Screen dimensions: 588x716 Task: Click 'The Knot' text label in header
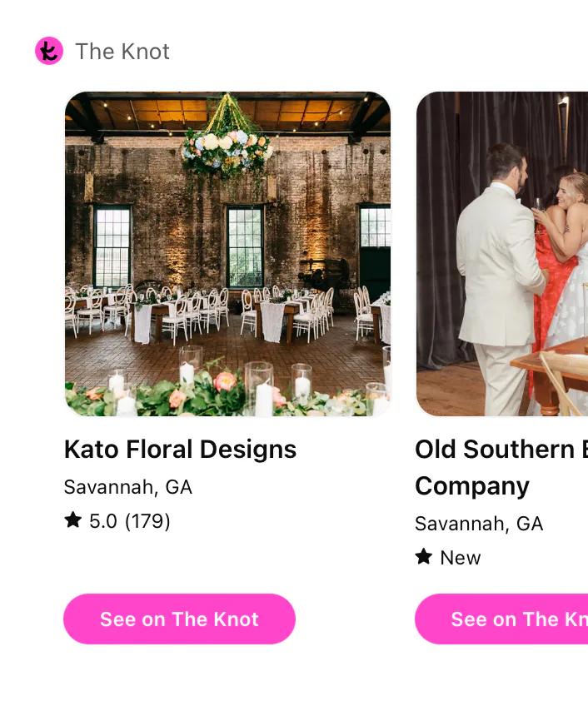pyautogui.click(x=122, y=51)
